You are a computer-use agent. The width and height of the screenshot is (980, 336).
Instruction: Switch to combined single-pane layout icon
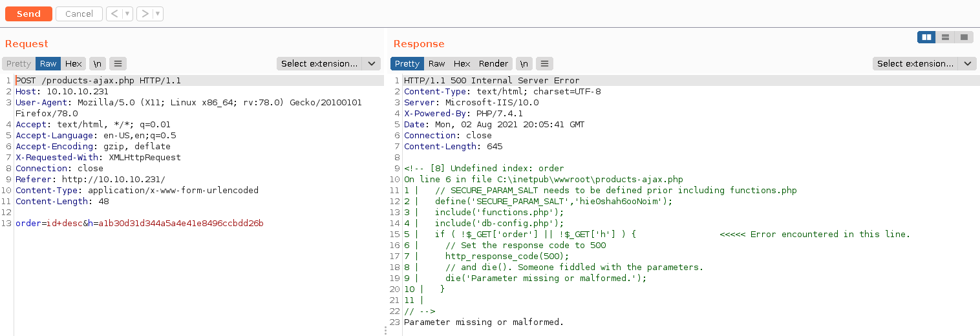[x=964, y=37]
